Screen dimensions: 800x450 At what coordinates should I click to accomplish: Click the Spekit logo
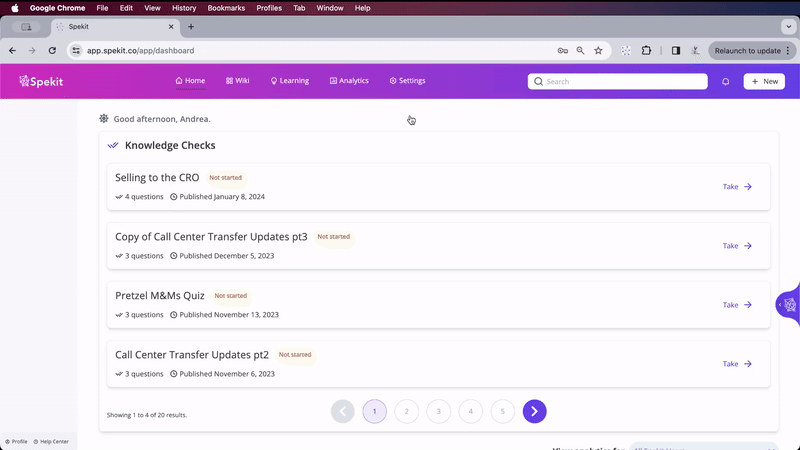(41, 81)
